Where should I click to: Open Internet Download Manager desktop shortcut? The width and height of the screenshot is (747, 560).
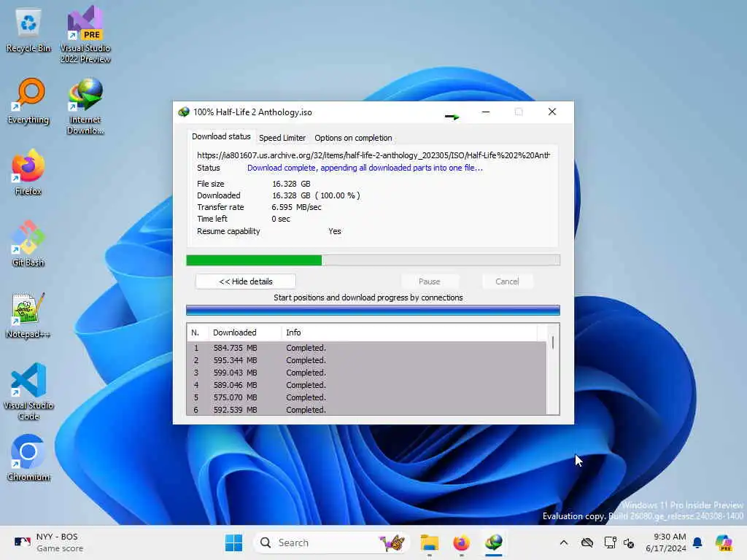85,106
